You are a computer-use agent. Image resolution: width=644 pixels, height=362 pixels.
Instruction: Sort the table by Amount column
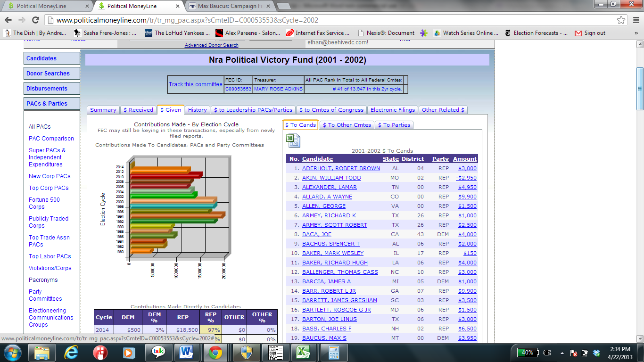tap(465, 159)
